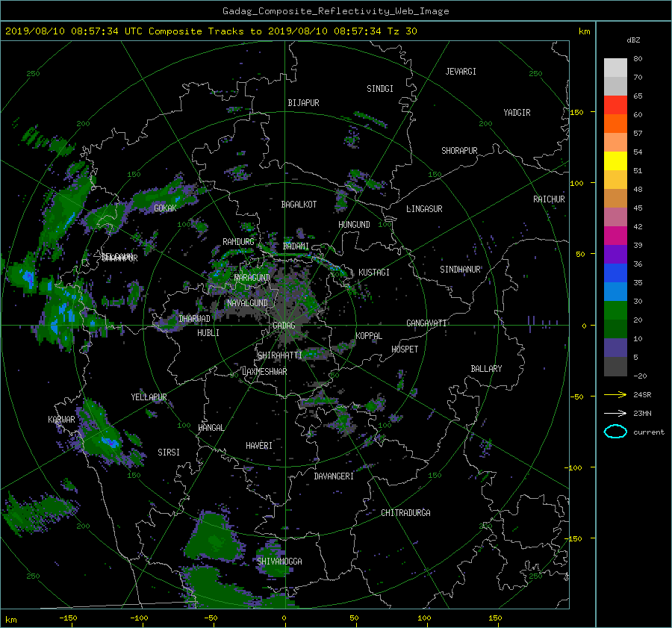This screenshot has height=628, width=672.
Task: Click the LAXMESHWAR city label
Action: (x=264, y=372)
